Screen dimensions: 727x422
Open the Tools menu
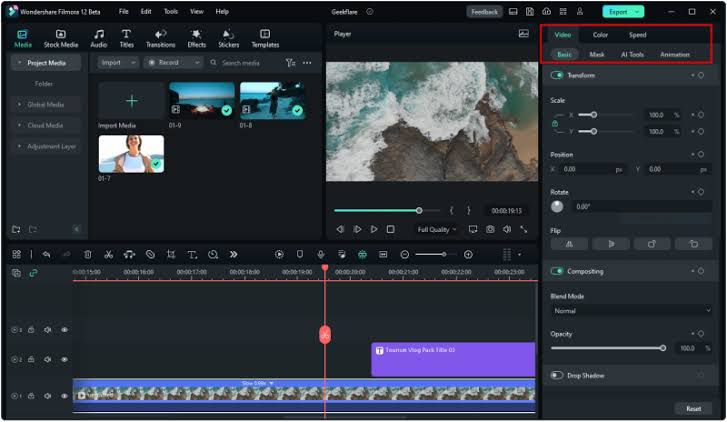[x=171, y=12]
